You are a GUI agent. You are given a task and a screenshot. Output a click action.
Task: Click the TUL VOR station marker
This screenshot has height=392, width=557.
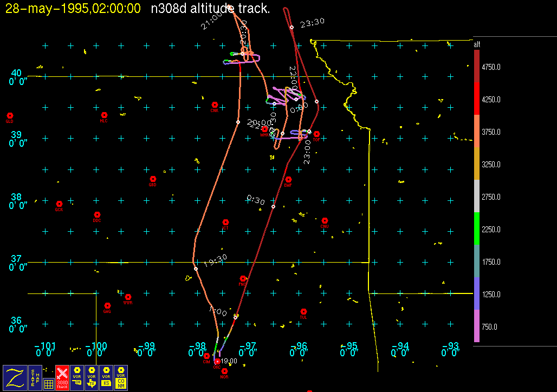coord(303,311)
